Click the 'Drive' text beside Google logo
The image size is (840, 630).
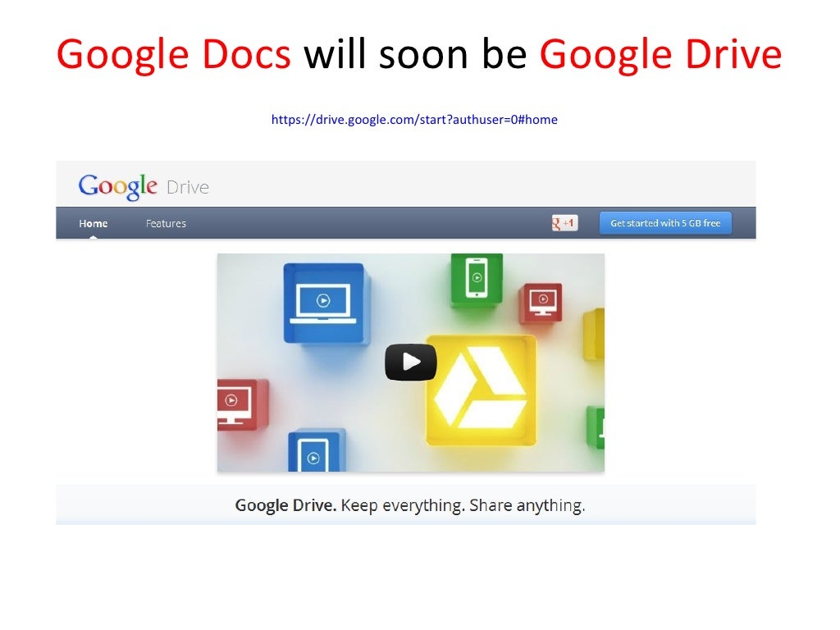click(188, 188)
